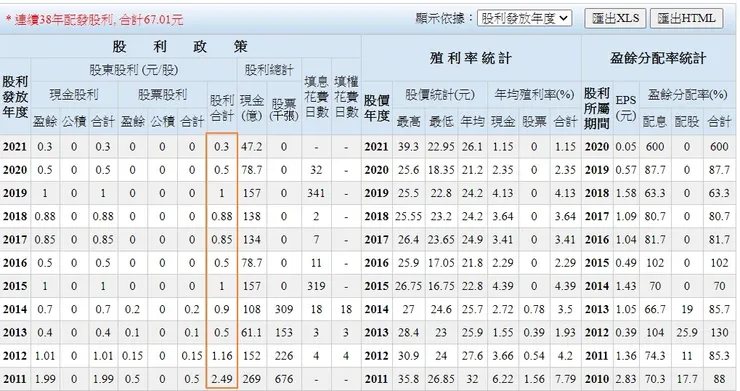
Task: Click the 現金股利 column group header
Action: tap(74, 94)
